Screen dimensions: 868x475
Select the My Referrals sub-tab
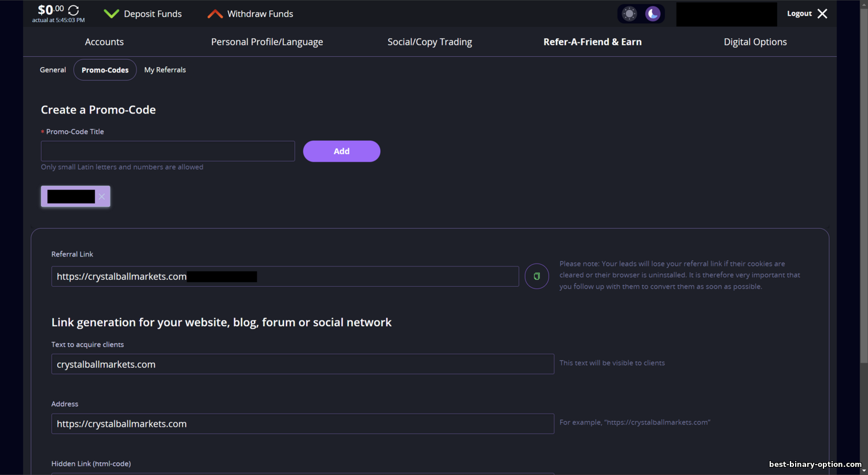click(165, 70)
